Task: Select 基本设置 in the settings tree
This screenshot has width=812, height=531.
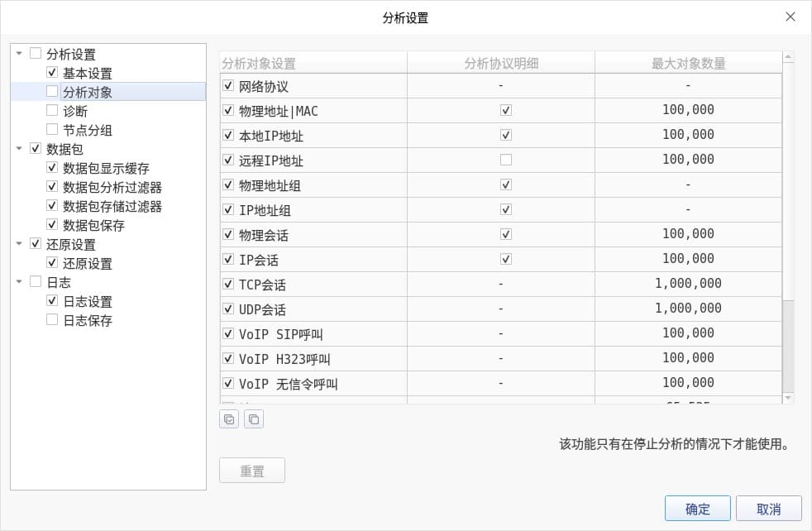Action: (88, 74)
